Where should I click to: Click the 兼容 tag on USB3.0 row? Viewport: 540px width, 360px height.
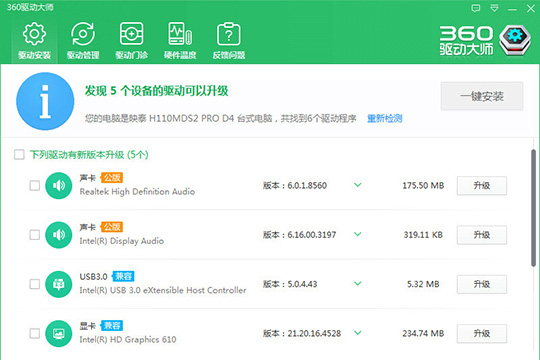click(x=123, y=276)
